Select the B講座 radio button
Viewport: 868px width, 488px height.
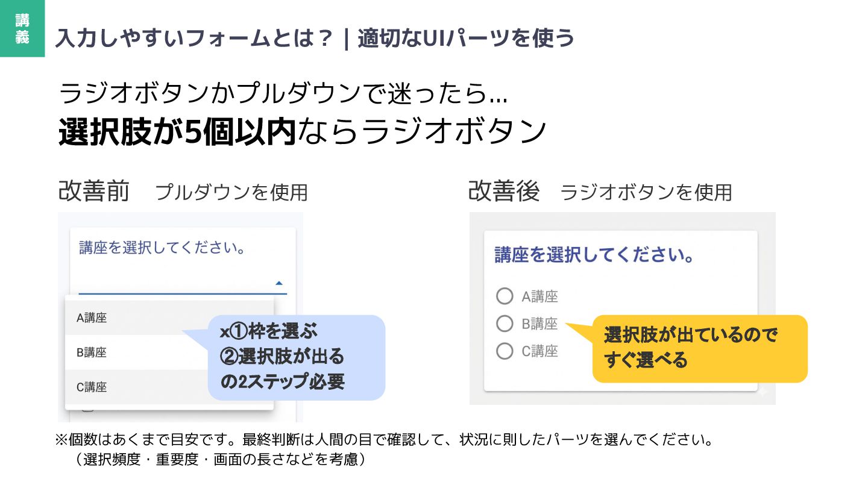pyautogui.click(x=505, y=324)
